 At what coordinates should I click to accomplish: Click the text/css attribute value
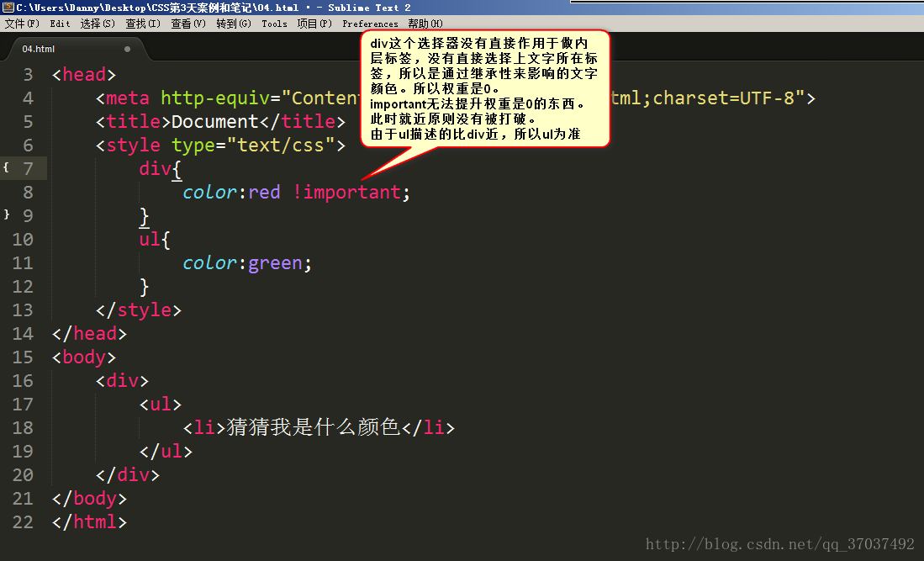tap(281, 145)
